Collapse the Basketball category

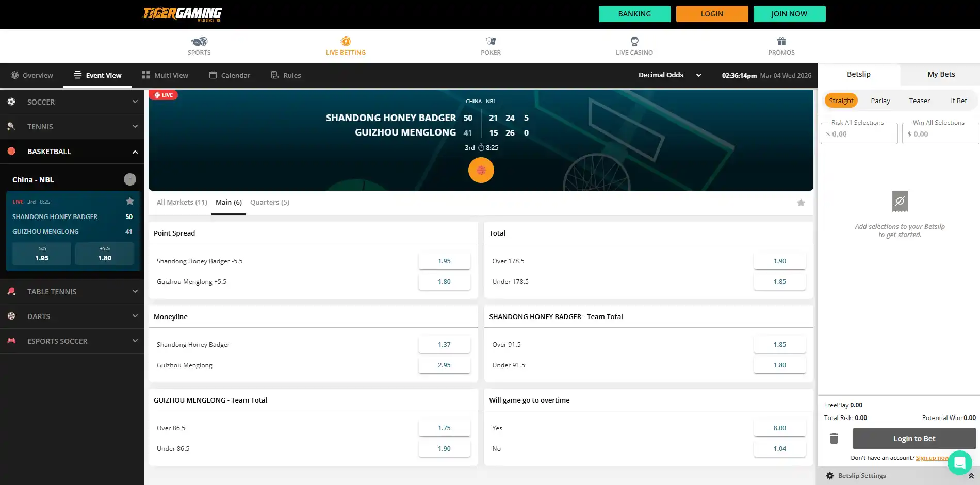point(135,152)
